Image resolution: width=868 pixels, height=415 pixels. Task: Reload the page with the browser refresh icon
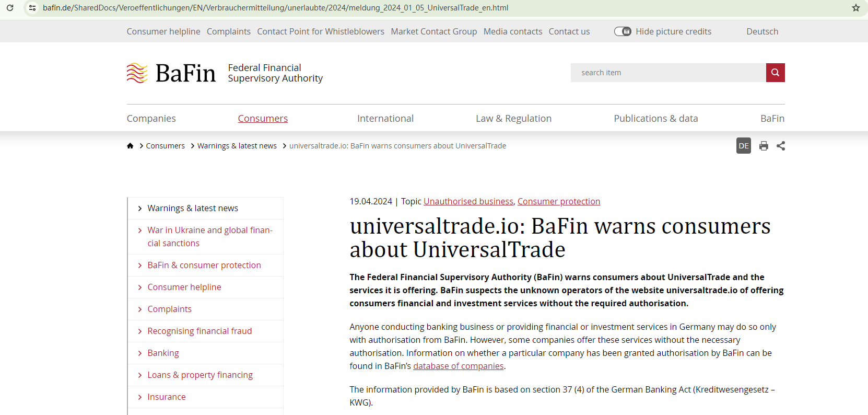pyautogui.click(x=10, y=8)
